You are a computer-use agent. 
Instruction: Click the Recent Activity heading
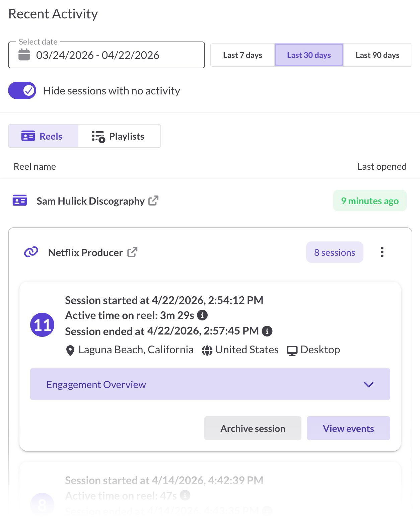[x=53, y=14]
